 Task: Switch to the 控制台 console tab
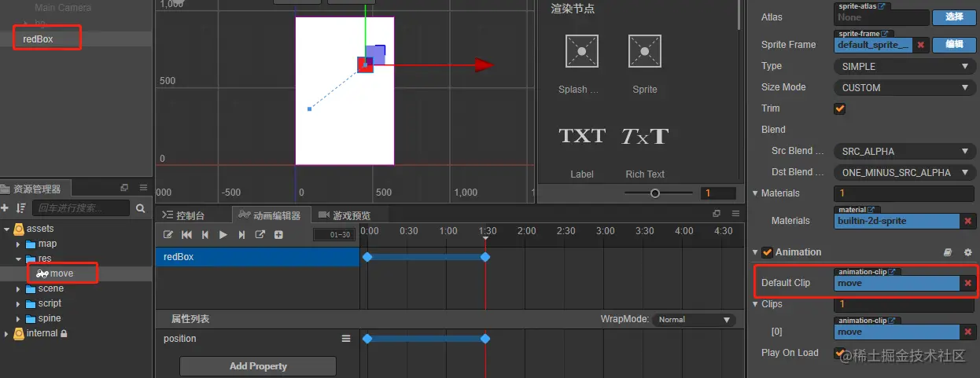184,215
